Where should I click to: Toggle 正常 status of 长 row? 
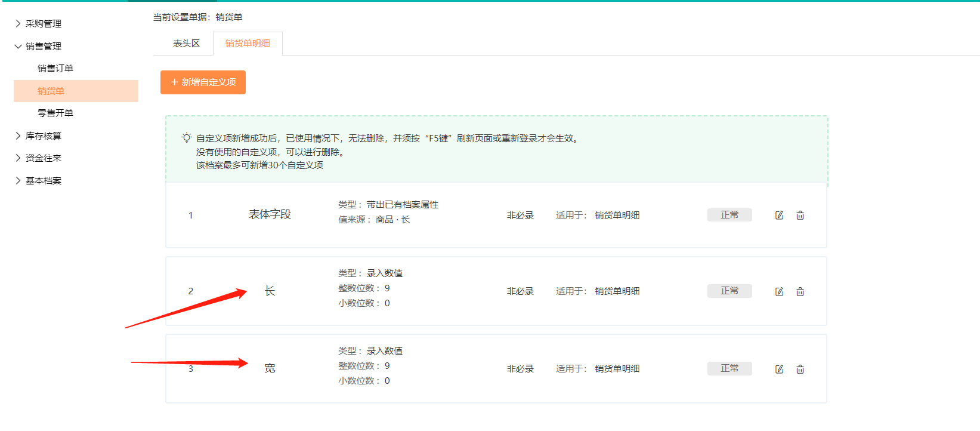(729, 291)
